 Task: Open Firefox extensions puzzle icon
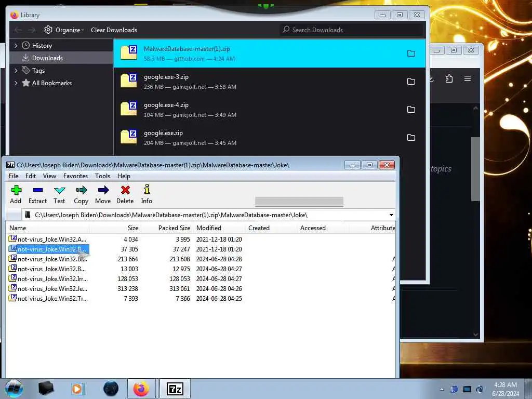point(449,79)
